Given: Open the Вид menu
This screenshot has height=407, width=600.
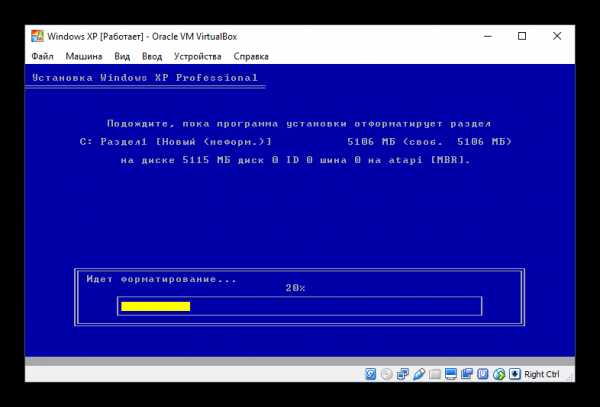Looking at the screenshot, I should (x=122, y=57).
